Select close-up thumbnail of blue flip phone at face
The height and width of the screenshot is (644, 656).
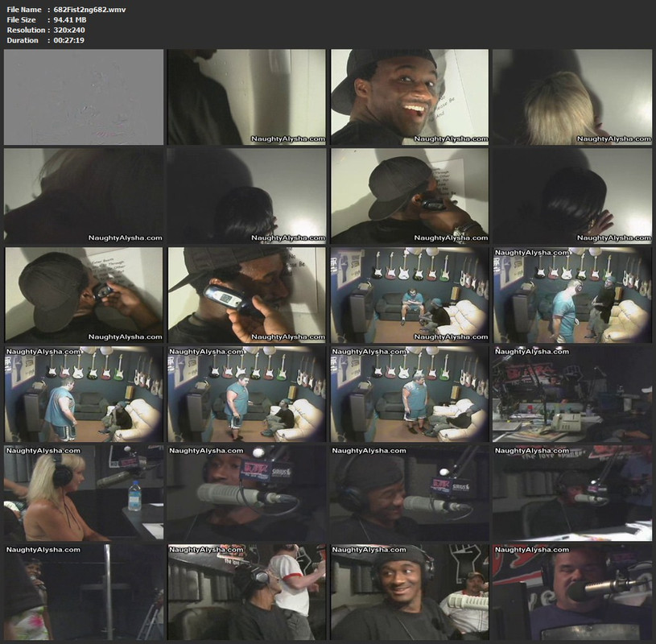(246, 295)
